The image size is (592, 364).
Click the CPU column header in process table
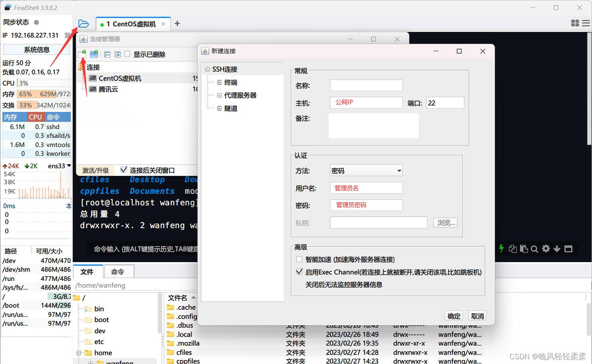(x=35, y=117)
